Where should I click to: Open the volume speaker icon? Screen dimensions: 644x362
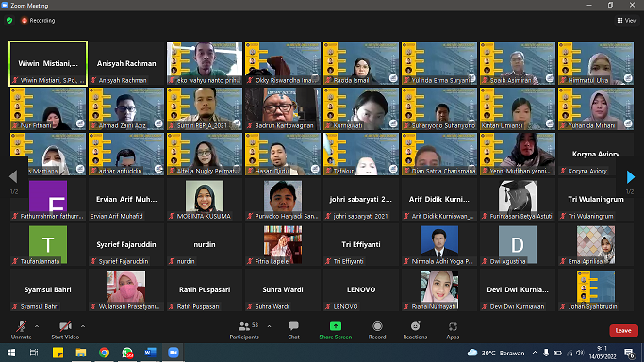point(580,353)
